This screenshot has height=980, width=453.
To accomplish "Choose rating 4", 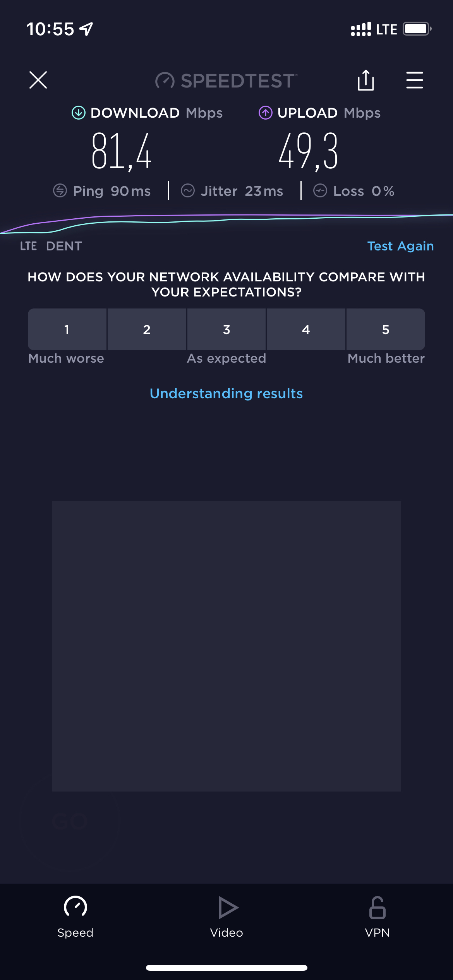I will point(306,329).
